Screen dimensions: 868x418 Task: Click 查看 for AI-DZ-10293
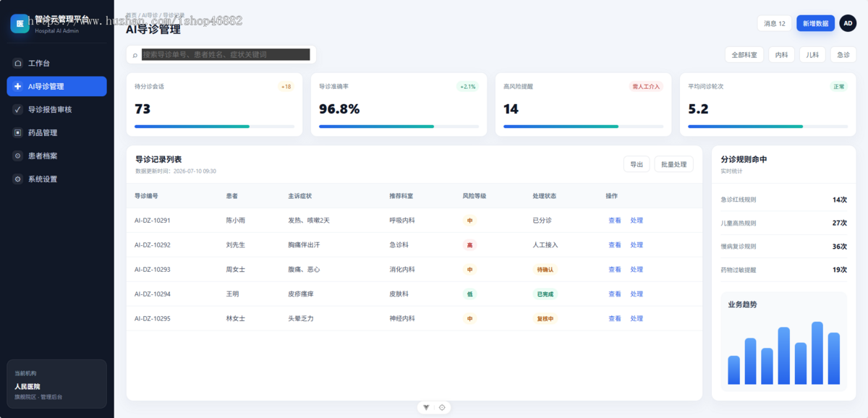(x=615, y=270)
